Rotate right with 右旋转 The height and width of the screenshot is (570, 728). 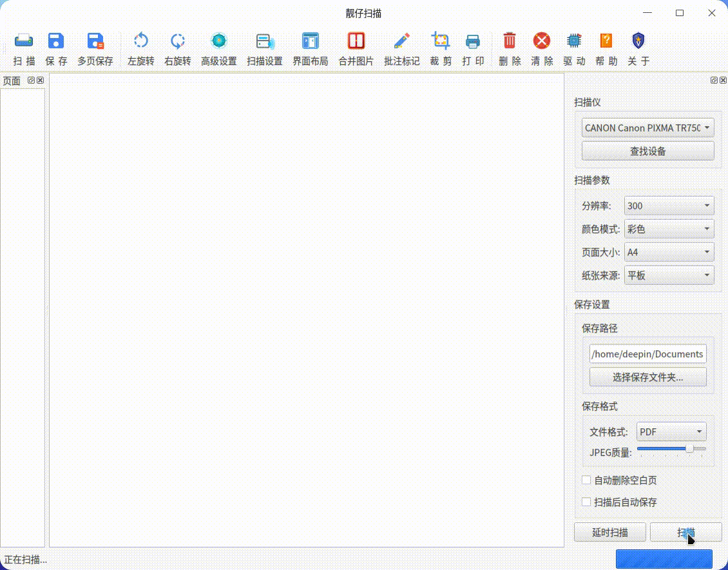click(x=177, y=49)
